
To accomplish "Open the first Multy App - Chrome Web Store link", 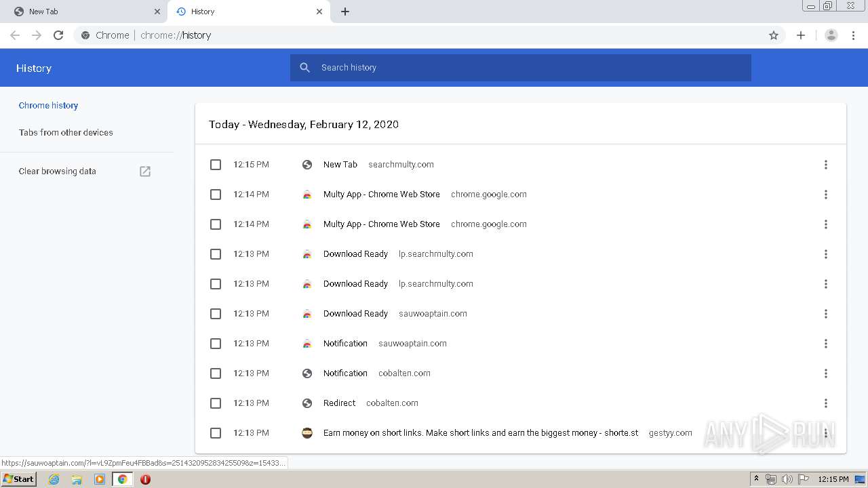I will pyautogui.click(x=381, y=195).
